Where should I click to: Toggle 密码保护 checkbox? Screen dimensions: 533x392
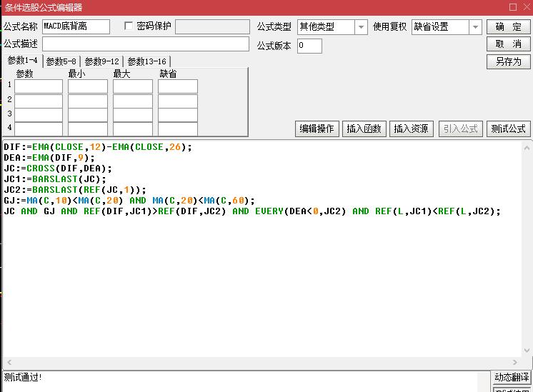pos(129,26)
